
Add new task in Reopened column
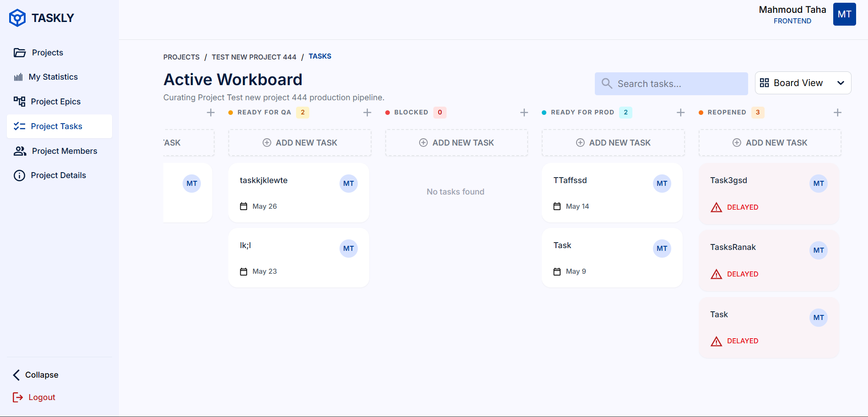coord(770,143)
